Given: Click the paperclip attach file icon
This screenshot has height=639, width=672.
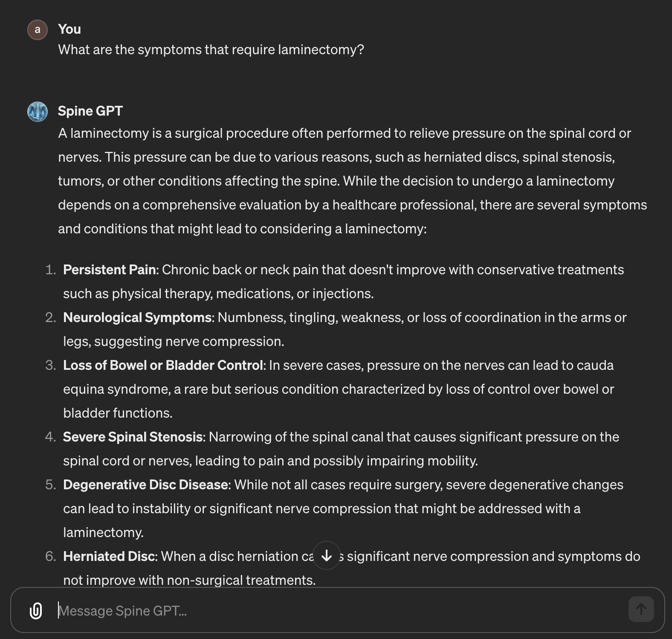Looking at the screenshot, I should [x=36, y=610].
